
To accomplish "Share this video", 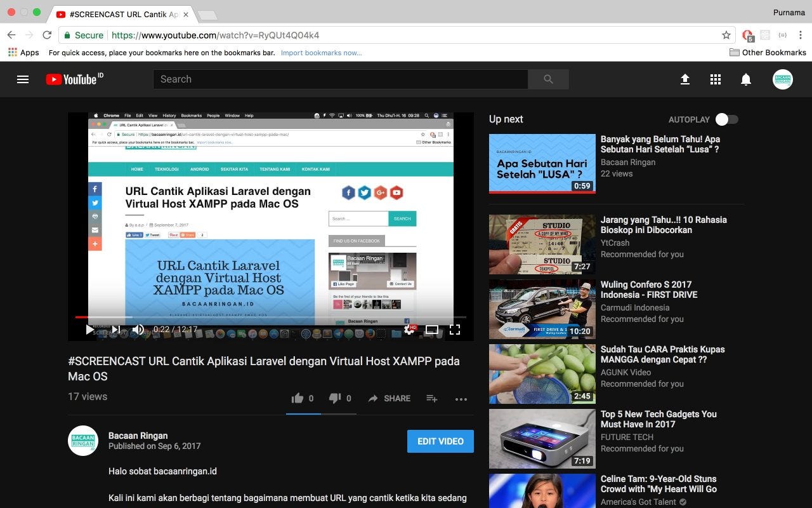I will coord(389,398).
